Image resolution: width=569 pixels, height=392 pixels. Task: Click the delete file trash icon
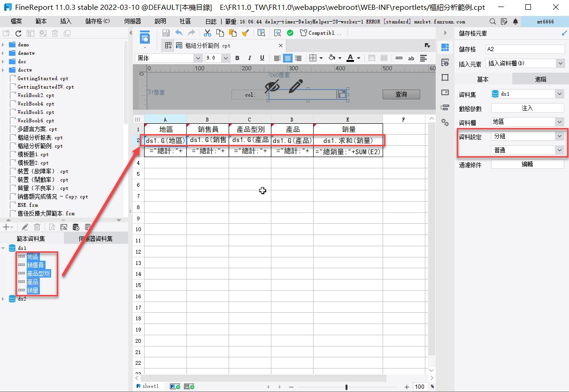pyautogui.click(x=55, y=33)
